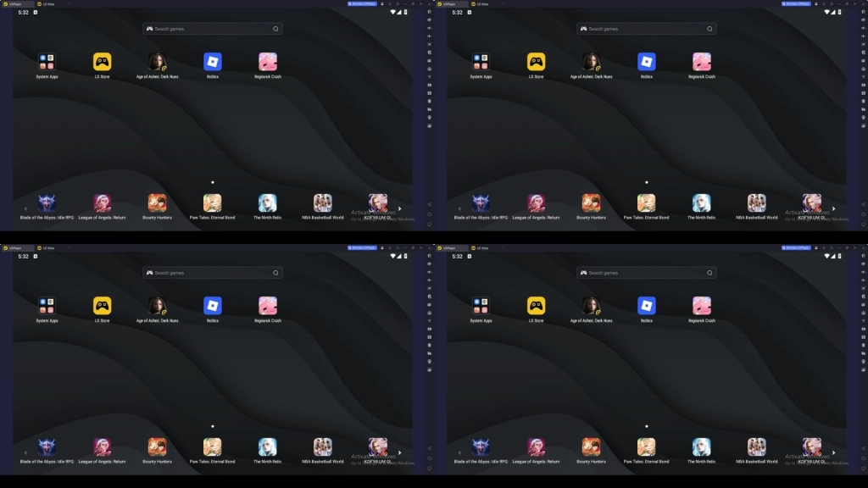Open Regrank Crush
The height and width of the screenshot is (488, 868).
tap(268, 60)
